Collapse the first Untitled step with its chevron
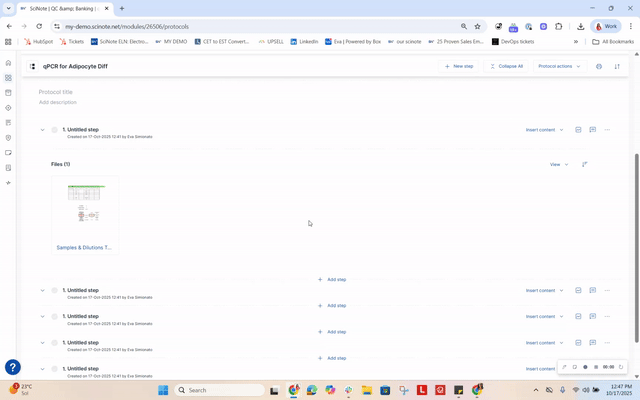This screenshot has height=400, width=640. (x=43, y=130)
